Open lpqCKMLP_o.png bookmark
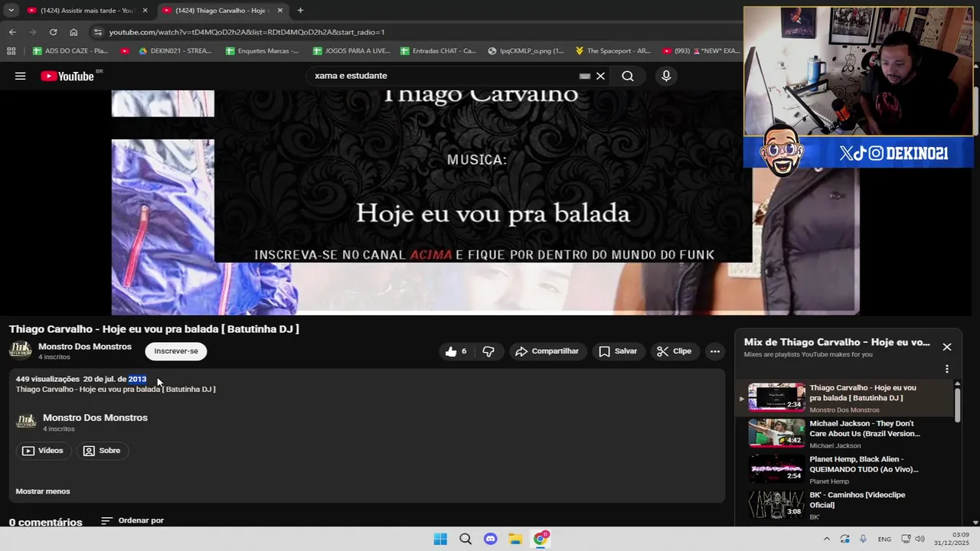The width and height of the screenshot is (980, 551). tap(526, 51)
